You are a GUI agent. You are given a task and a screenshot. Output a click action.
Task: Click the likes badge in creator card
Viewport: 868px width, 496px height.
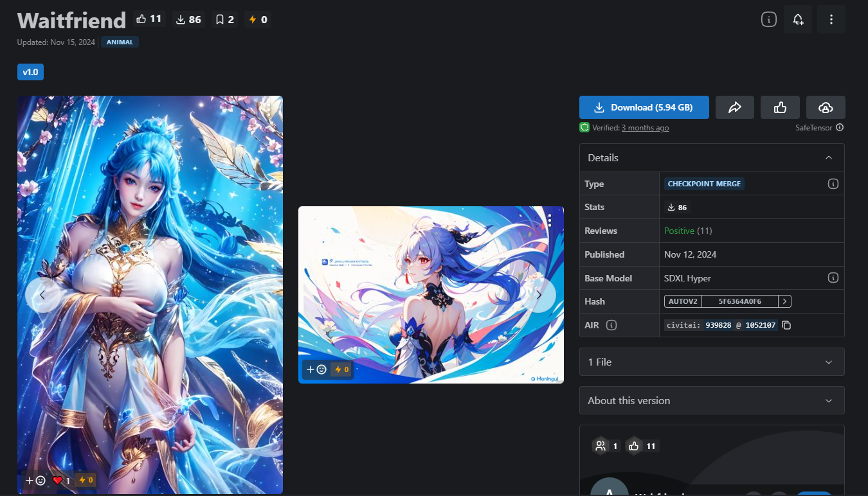tap(642, 446)
